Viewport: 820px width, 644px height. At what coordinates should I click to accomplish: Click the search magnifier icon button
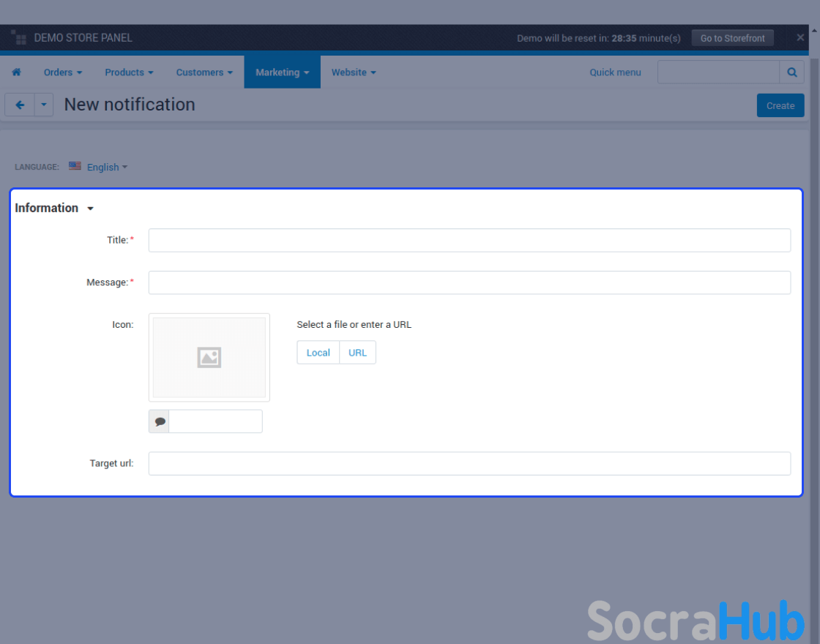point(791,72)
